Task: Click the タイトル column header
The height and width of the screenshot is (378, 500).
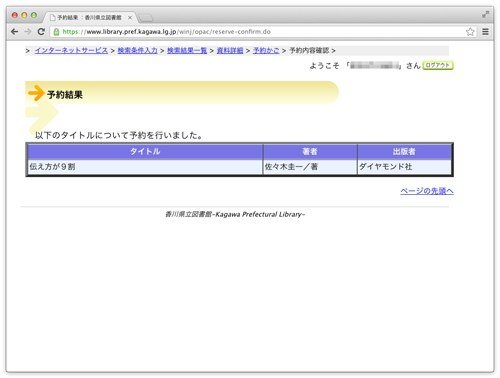Action: [x=145, y=152]
